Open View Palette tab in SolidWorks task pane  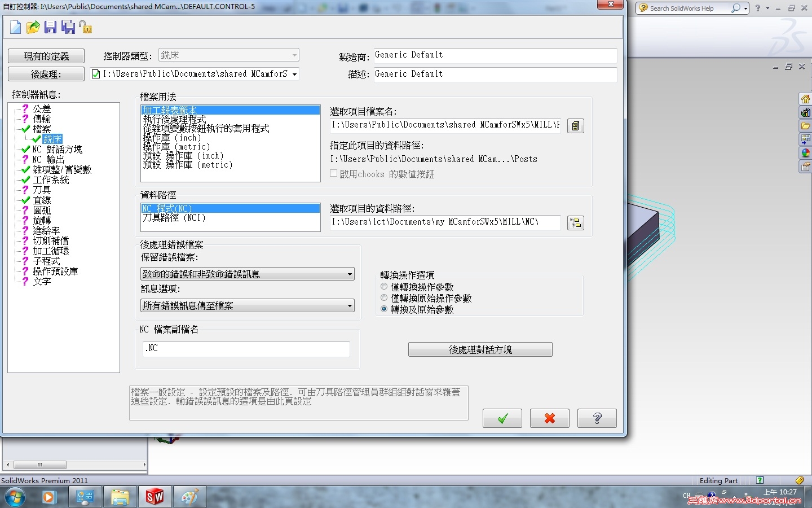pos(806,139)
